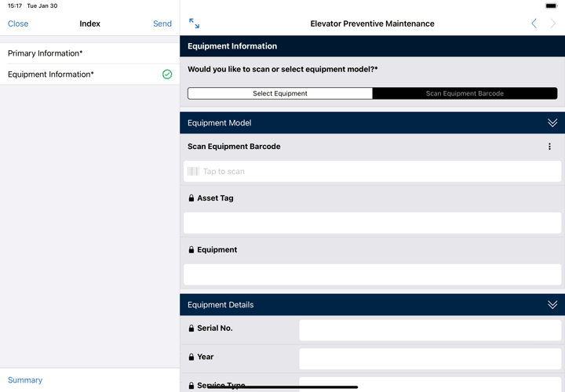Tap the date Tue Jan 30
The height and width of the screenshot is (392, 565).
42,5
